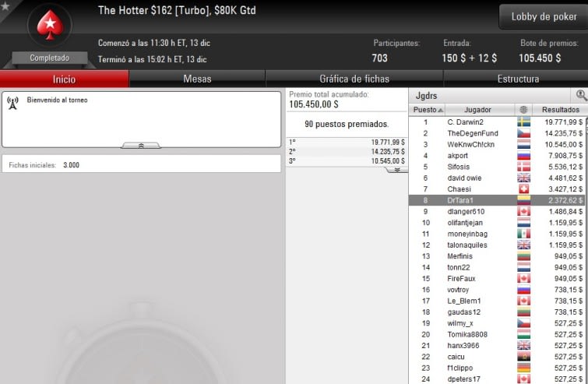Image resolution: width=588 pixels, height=384 pixels.
Task: Click the 1st place prize 19.771,99 $ row
Action: click(x=347, y=142)
